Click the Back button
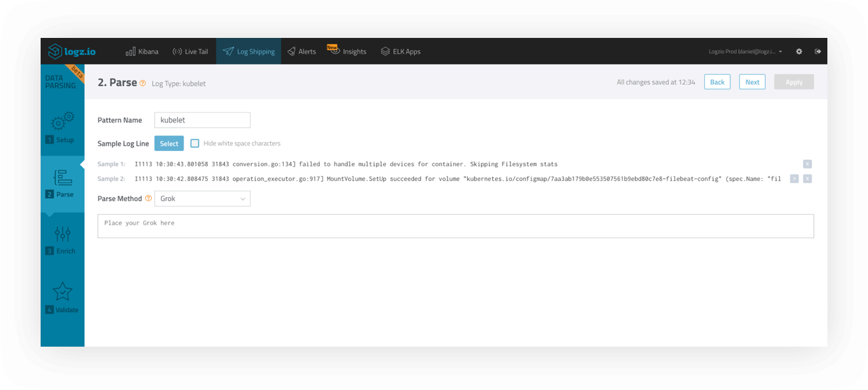 [717, 82]
